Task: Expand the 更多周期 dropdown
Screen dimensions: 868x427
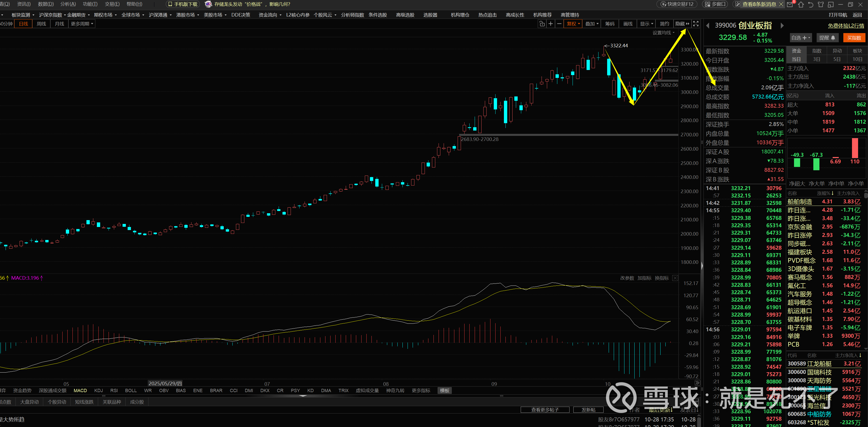Action: [x=82, y=24]
